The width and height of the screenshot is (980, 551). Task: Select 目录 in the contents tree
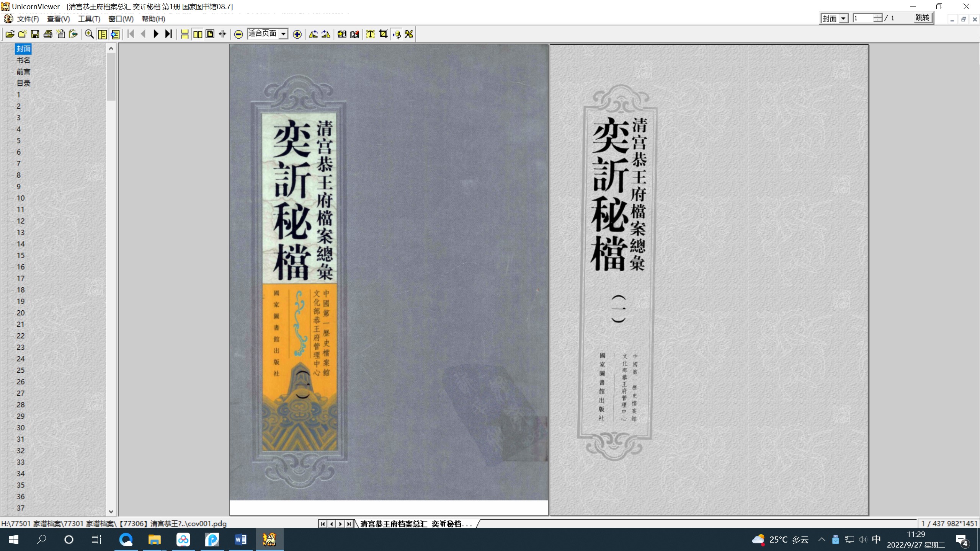point(23,83)
